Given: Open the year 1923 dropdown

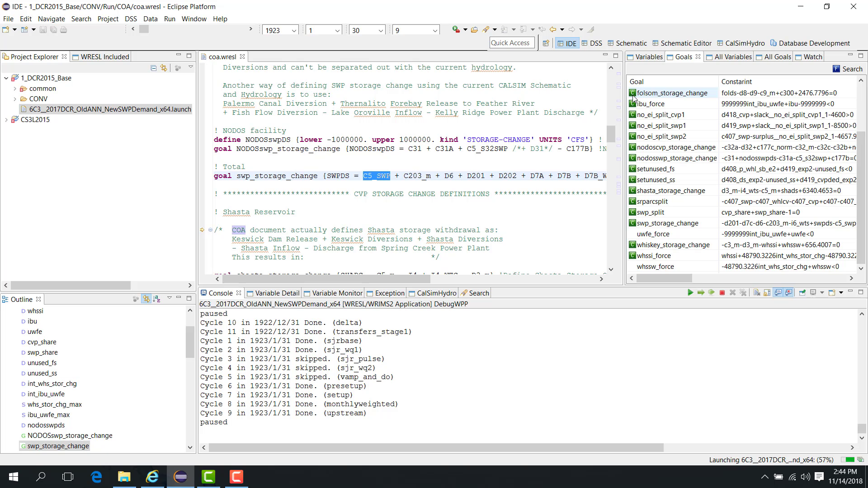Looking at the screenshot, I should pos(294,31).
